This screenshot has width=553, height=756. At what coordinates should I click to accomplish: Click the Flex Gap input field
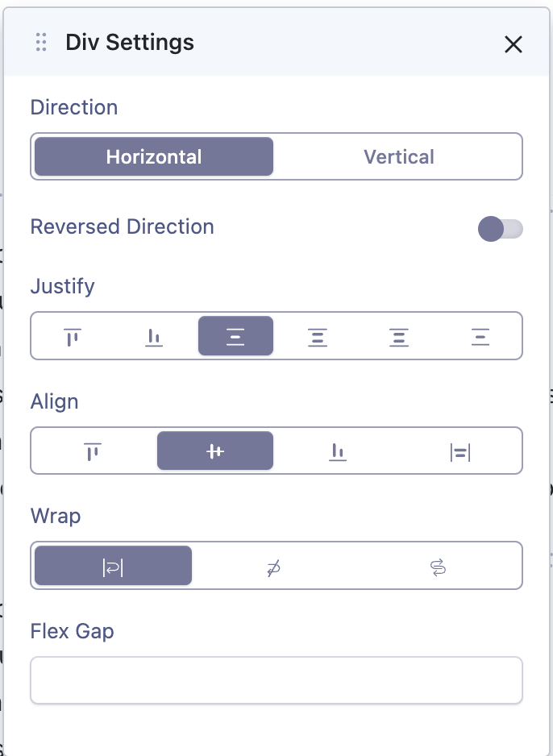point(276,681)
